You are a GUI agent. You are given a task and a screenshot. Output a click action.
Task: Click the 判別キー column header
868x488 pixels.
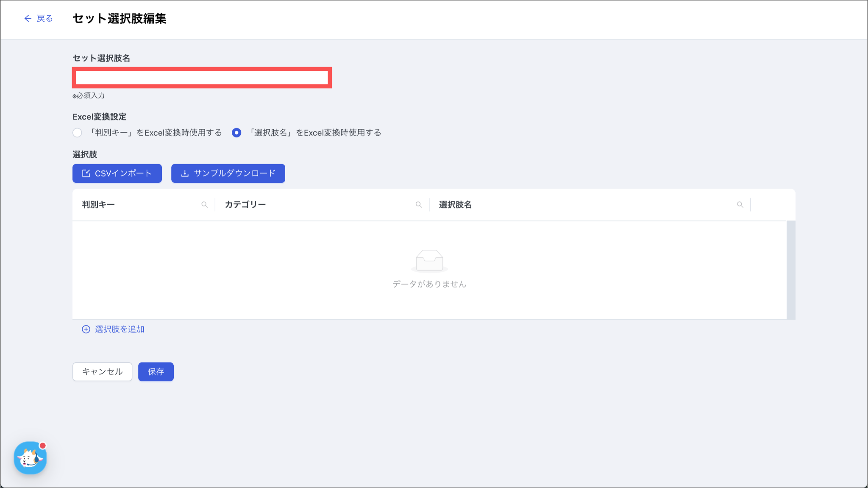click(98, 205)
